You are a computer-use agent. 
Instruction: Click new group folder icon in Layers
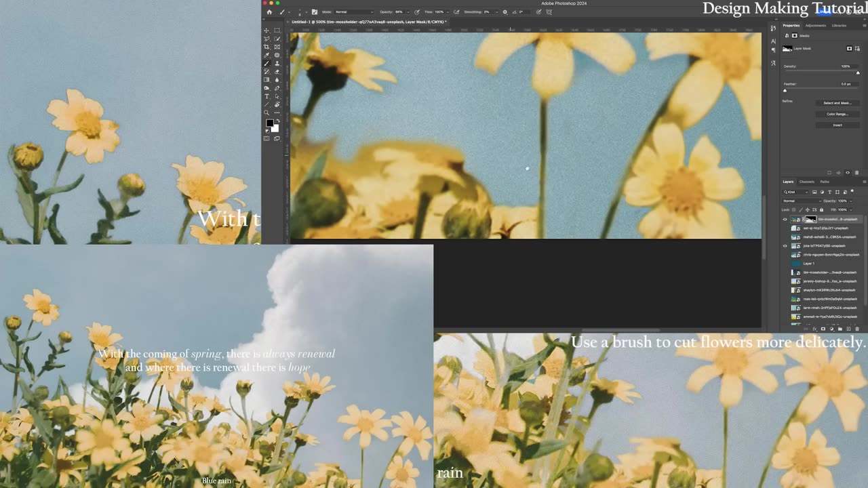tap(840, 329)
